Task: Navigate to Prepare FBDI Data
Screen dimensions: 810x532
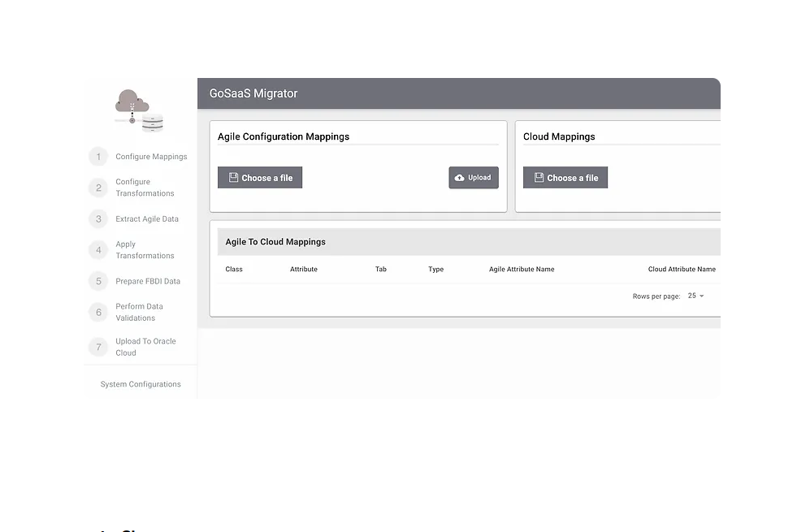Action: tap(148, 281)
